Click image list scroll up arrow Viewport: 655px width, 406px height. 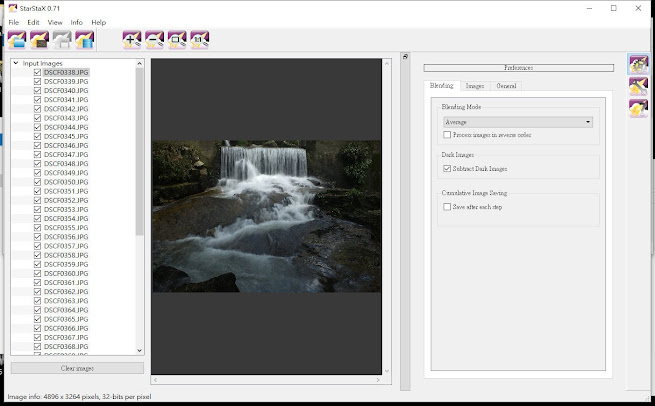[x=140, y=63]
